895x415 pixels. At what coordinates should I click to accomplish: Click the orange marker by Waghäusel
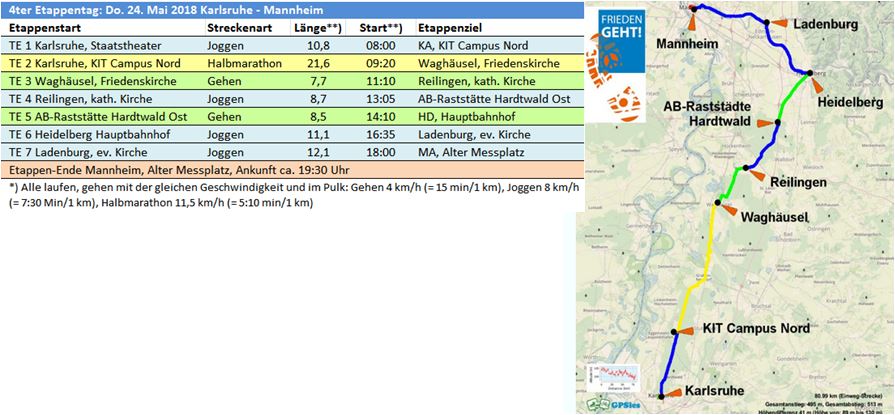(x=729, y=210)
